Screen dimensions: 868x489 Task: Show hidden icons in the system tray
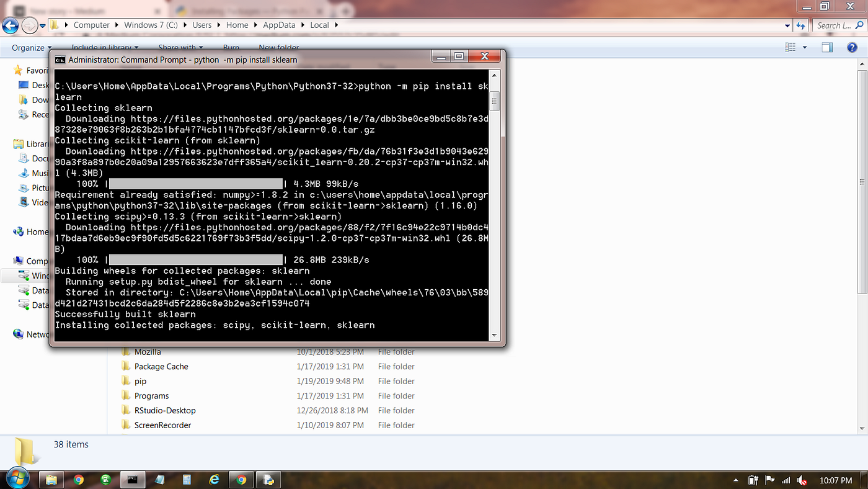736,480
